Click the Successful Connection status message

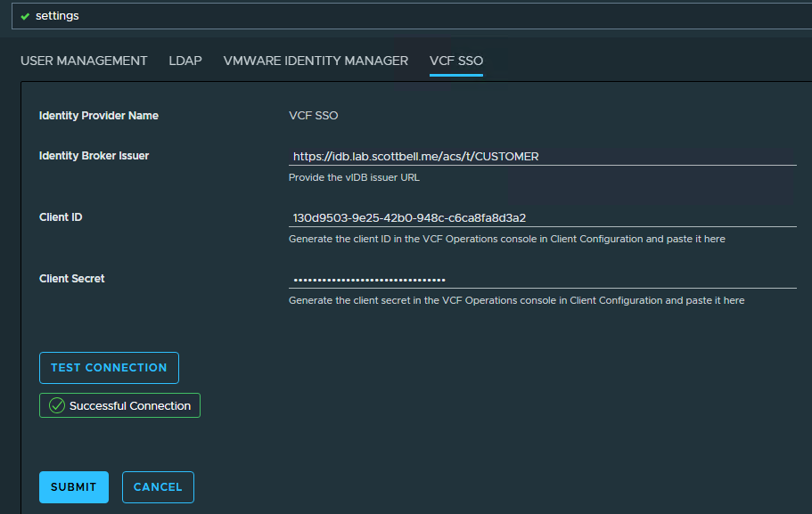119,405
